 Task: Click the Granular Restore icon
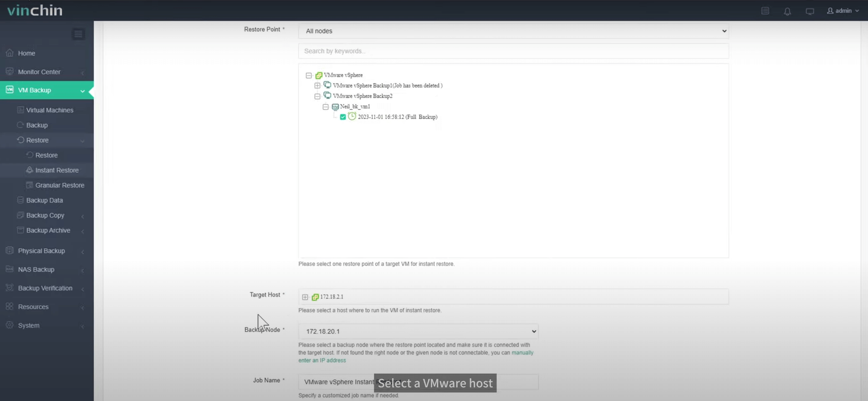point(30,185)
